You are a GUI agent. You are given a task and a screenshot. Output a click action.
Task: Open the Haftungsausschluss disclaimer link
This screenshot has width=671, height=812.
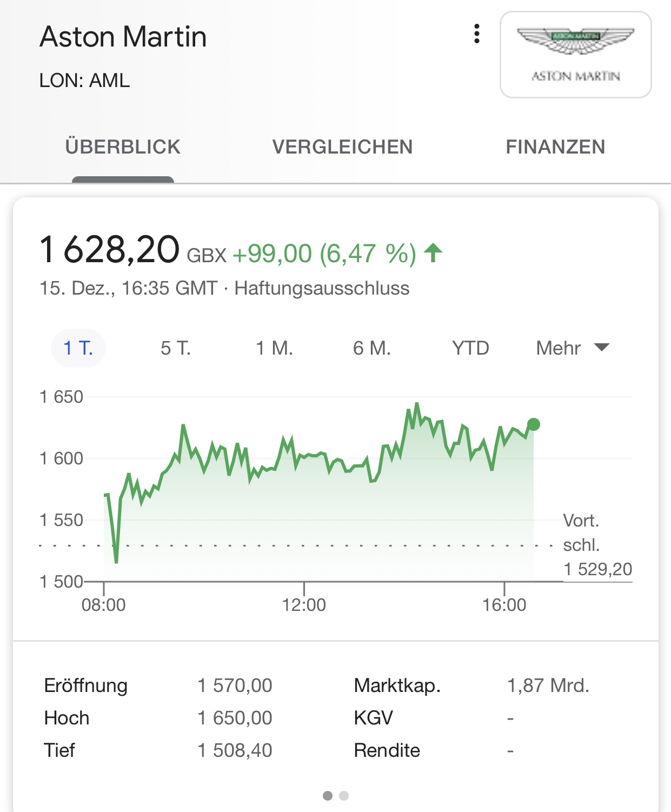click(322, 288)
